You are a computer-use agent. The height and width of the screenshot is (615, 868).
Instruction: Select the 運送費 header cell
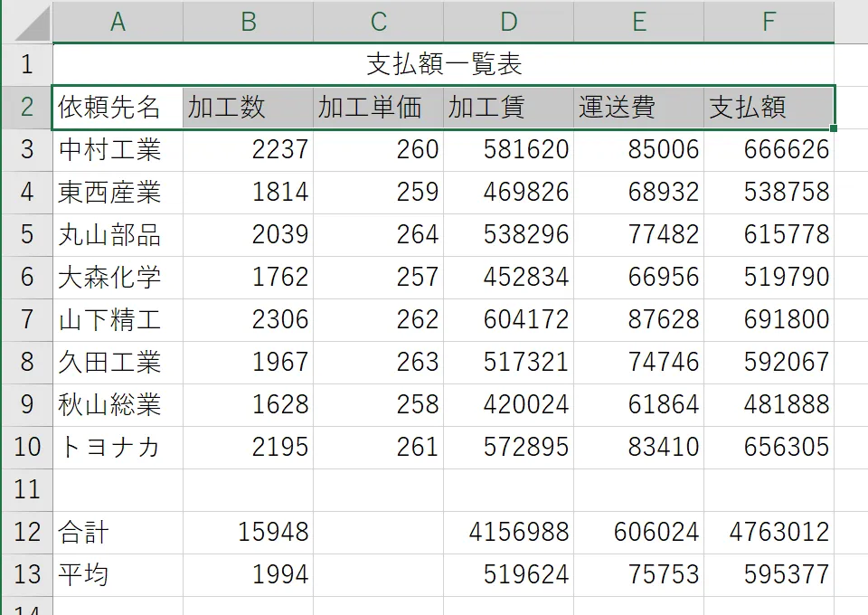(x=639, y=107)
